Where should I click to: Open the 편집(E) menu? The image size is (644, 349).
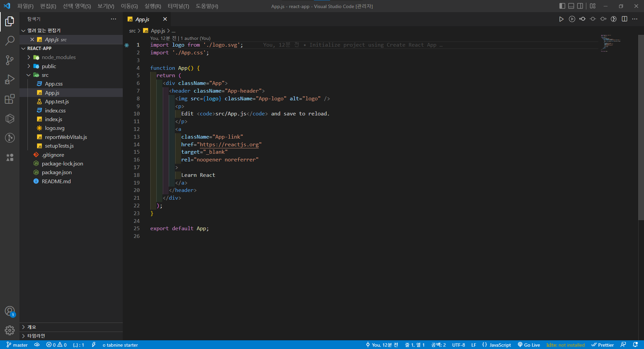(48, 6)
